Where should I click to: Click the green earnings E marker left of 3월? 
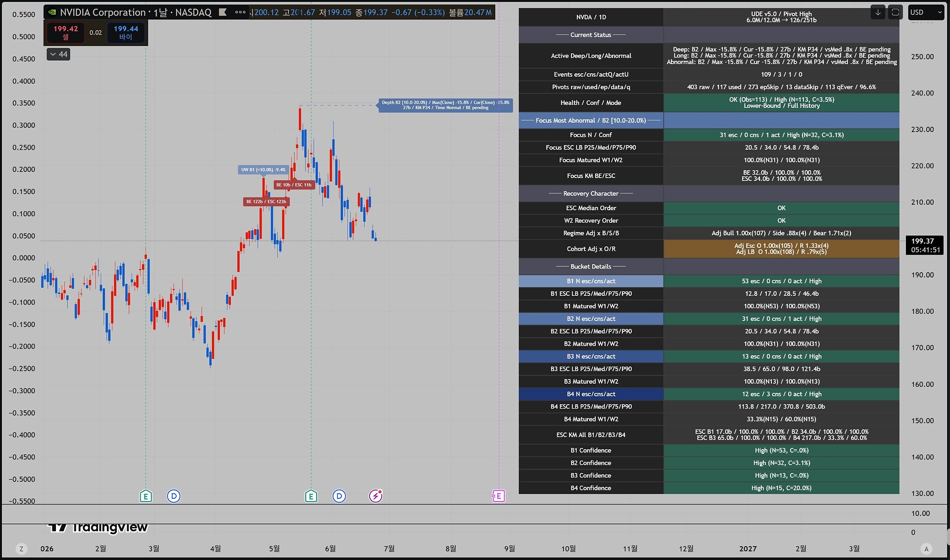[x=145, y=496]
